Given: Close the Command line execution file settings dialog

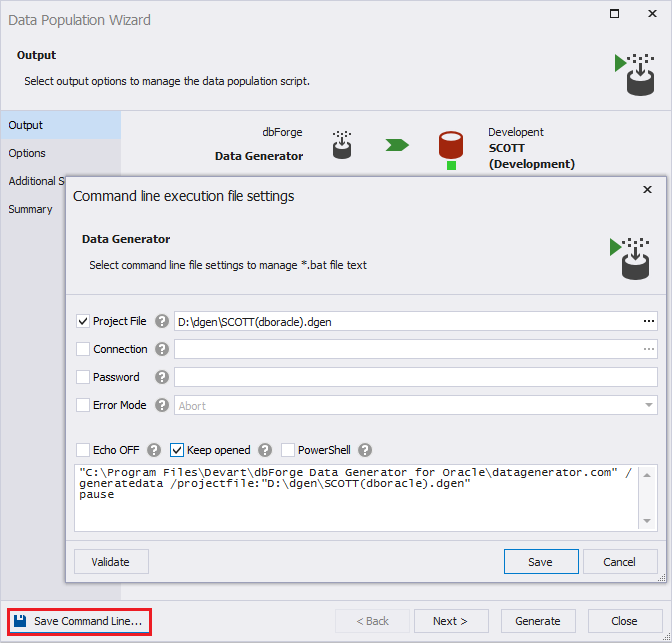Looking at the screenshot, I should click(x=647, y=189).
